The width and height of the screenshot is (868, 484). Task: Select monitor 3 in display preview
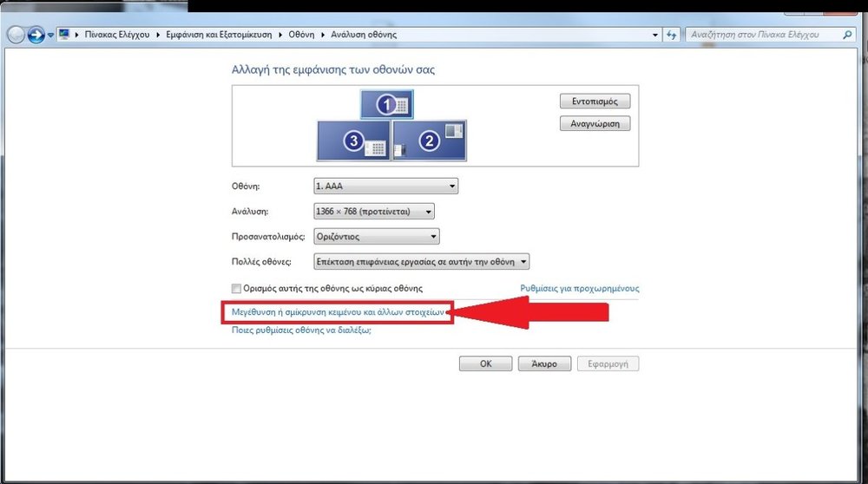click(x=354, y=141)
